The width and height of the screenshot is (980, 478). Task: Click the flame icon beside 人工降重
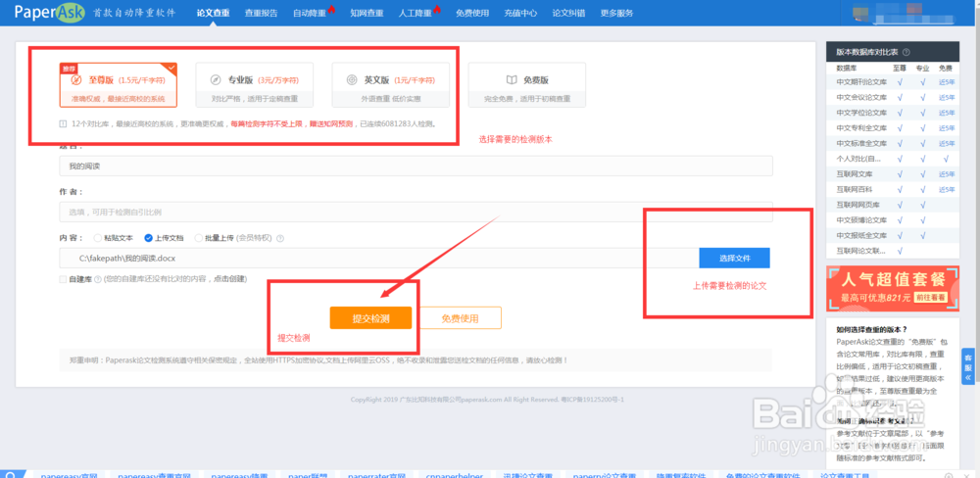(x=437, y=9)
